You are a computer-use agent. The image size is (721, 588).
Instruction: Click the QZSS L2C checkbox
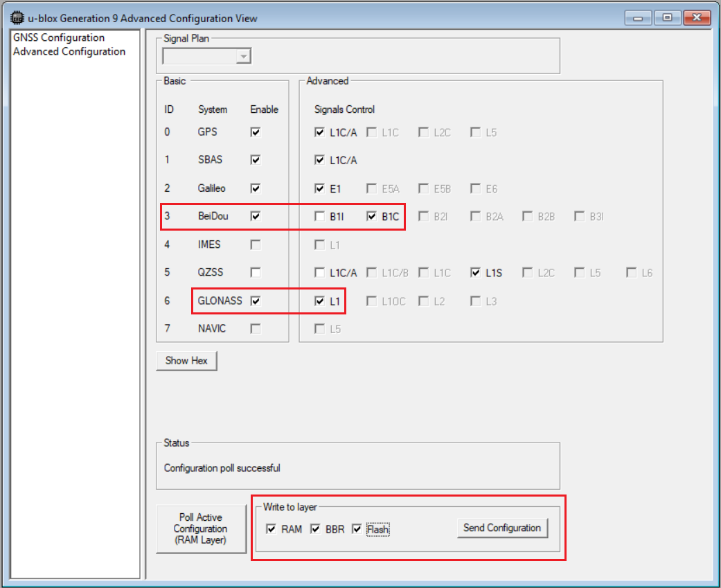tap(527, 273)
